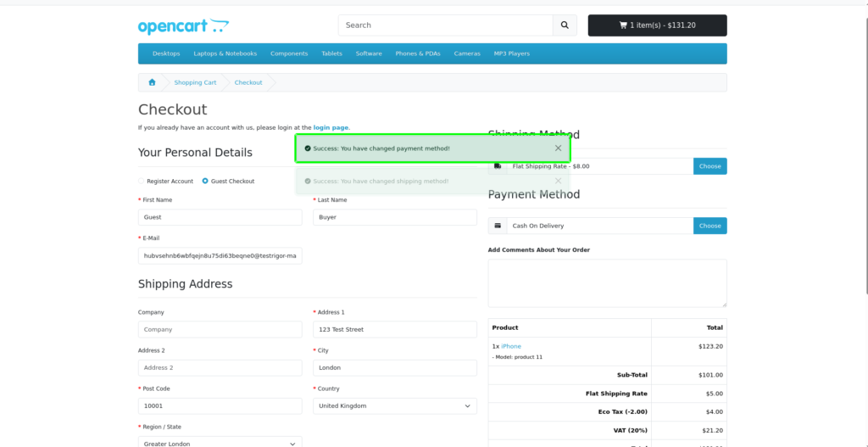
Task: Open the Software menu
Action: [x=369, y=53]
